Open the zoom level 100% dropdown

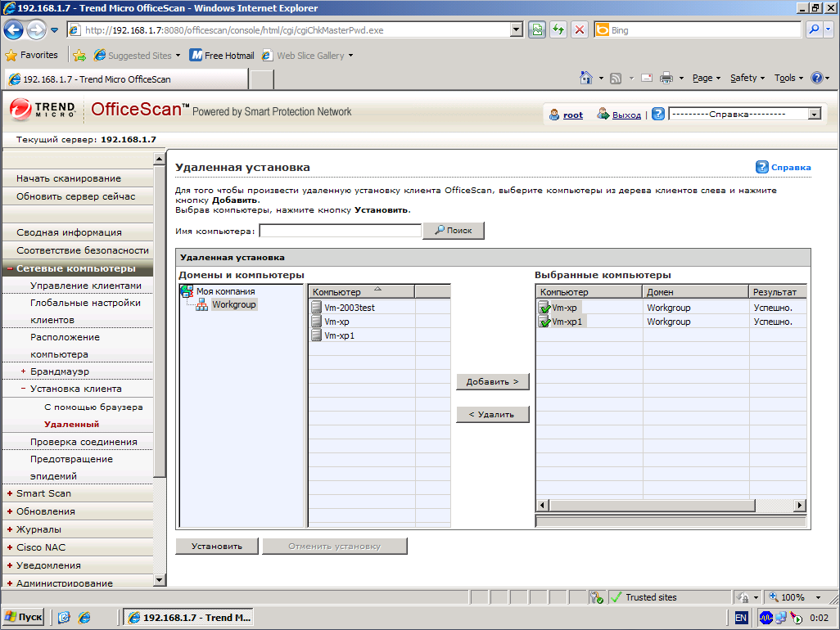[x=818, y=597]
